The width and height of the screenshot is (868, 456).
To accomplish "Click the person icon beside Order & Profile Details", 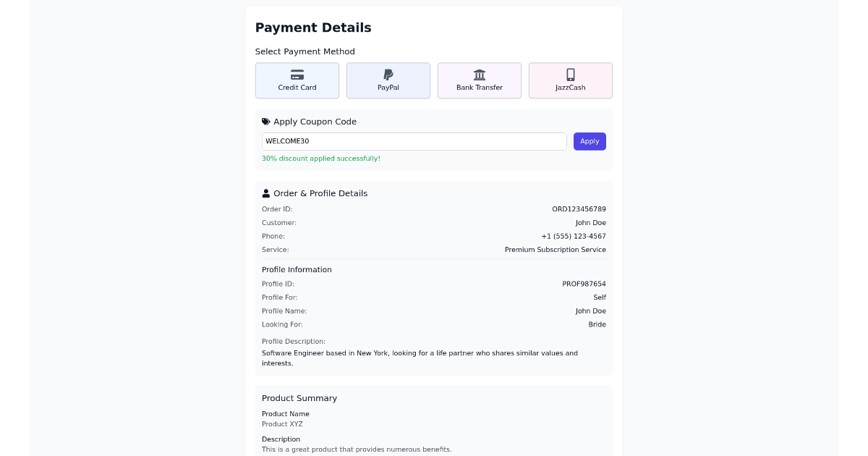I will [x=266, y=193].
